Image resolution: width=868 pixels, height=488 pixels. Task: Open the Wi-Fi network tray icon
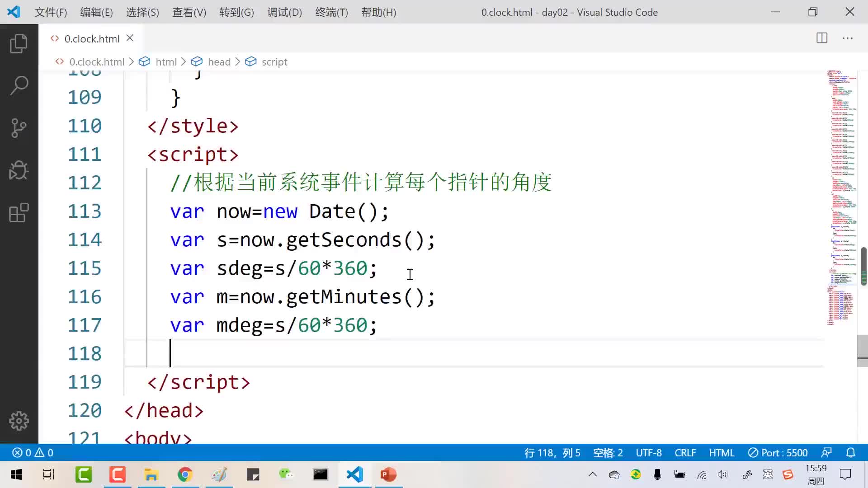pyautogui.click(x=701, y=474)
